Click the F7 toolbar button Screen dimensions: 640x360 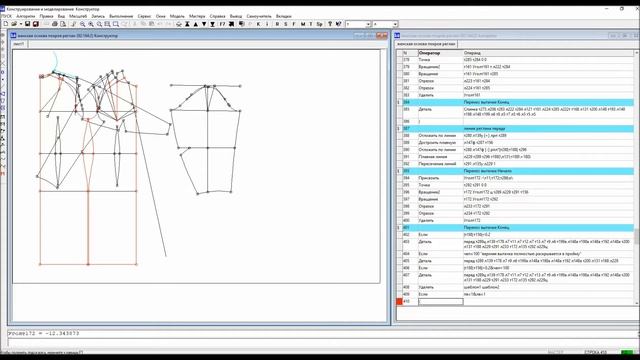[x=222, y=24]
